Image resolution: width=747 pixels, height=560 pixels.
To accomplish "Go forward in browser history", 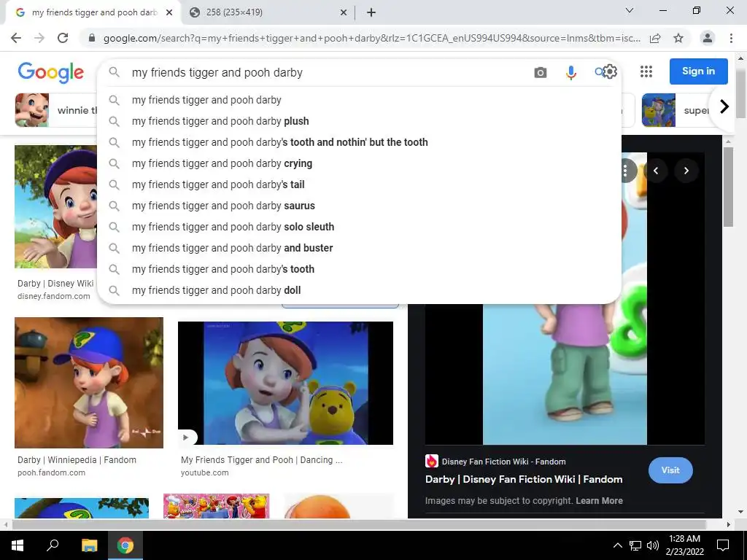I will 39,38.
